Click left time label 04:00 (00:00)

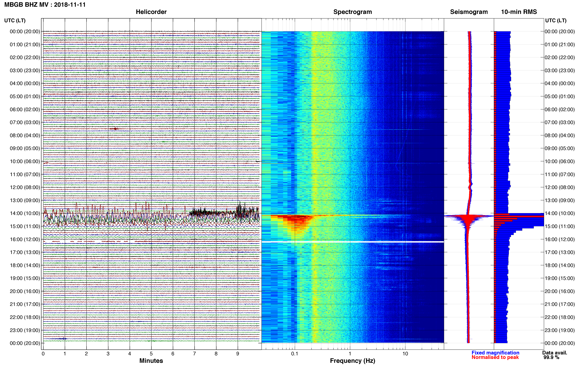coord(25,83)
